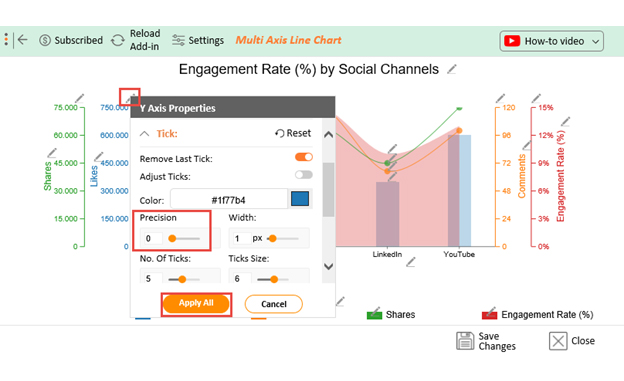The image size is (624, 381).
Task: Click Ticks Size slider handle
Action: [x=274, y=279]
